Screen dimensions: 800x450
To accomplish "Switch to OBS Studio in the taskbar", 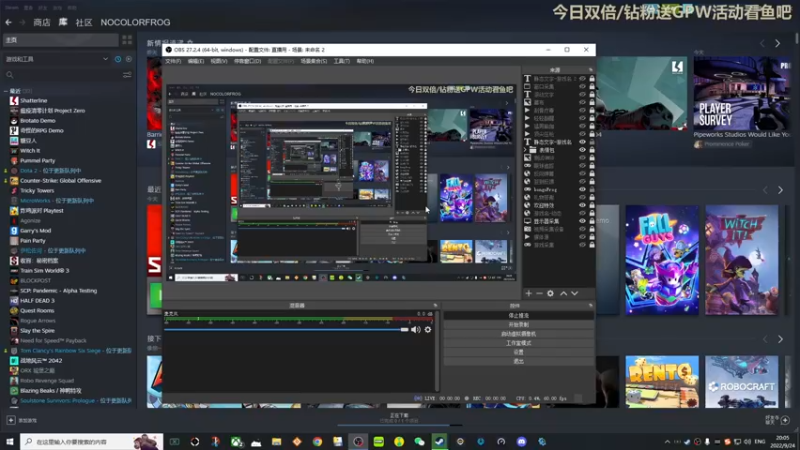I will pyautogui.click(x=358, y=442).
